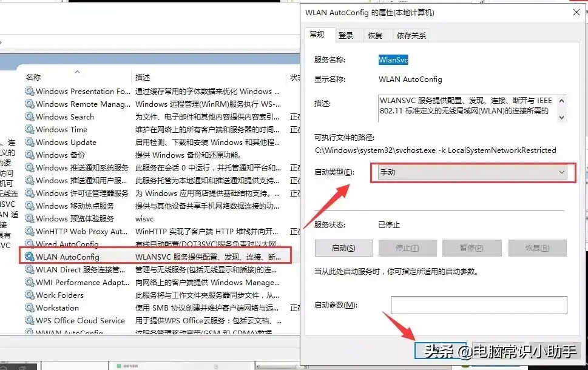Click the 启动(S) button to start service
This screenshot has width=588, height=370.
pos(344,248)
